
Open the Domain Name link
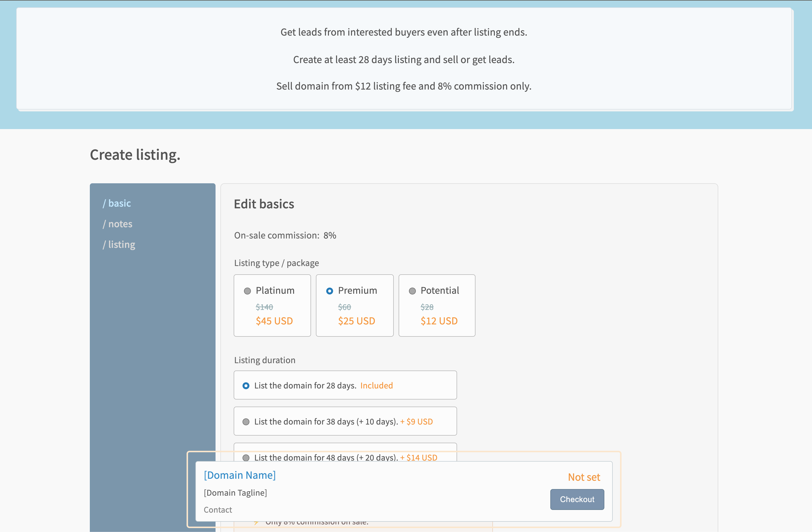(240, 475)
